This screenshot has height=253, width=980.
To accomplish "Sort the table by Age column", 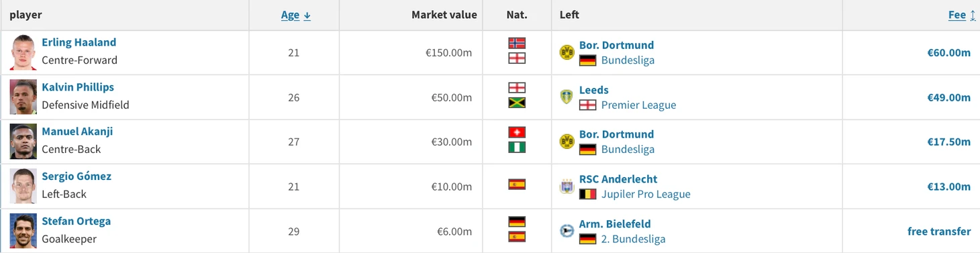I will point(296,15).
